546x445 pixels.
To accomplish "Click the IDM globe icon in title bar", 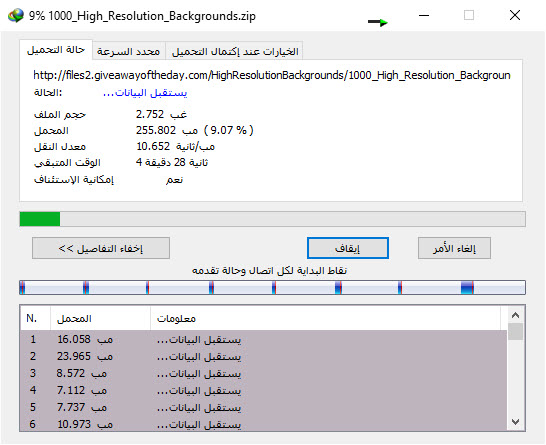I will pos(16,16).
